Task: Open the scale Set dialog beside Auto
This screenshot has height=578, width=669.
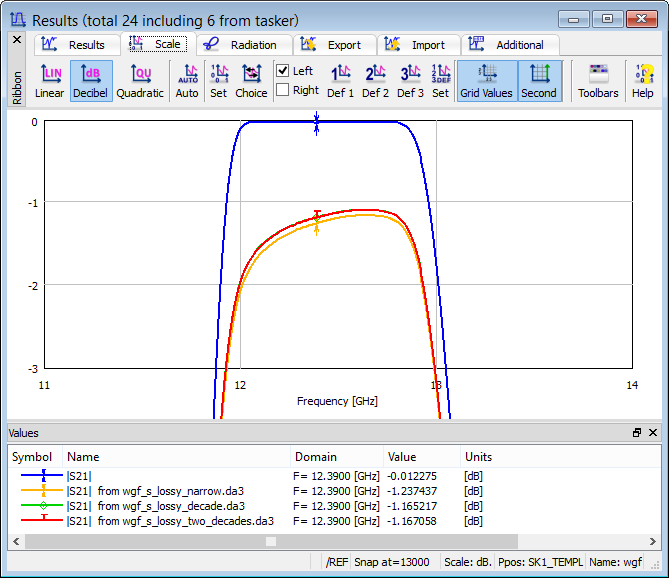Action: [x=219, y=81]
